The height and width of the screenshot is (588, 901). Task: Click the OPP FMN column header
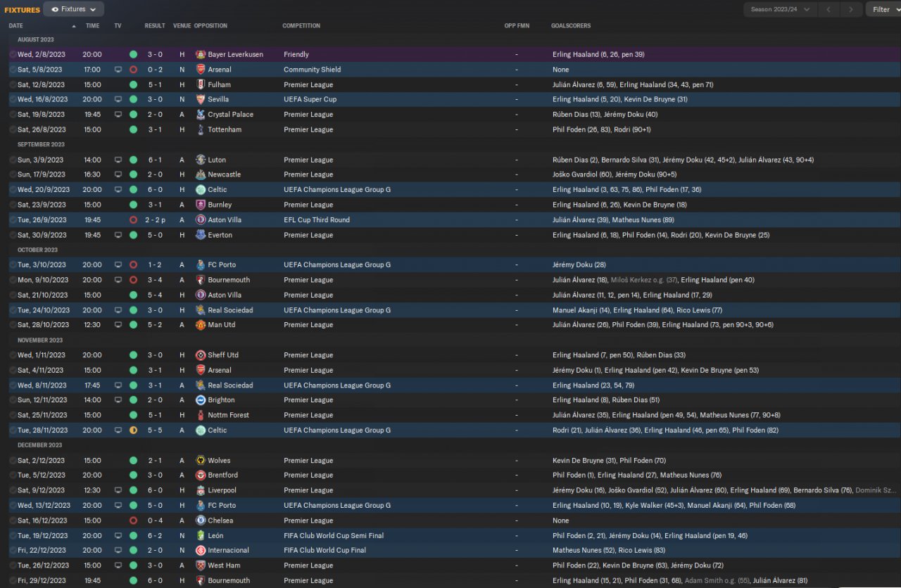517,26
